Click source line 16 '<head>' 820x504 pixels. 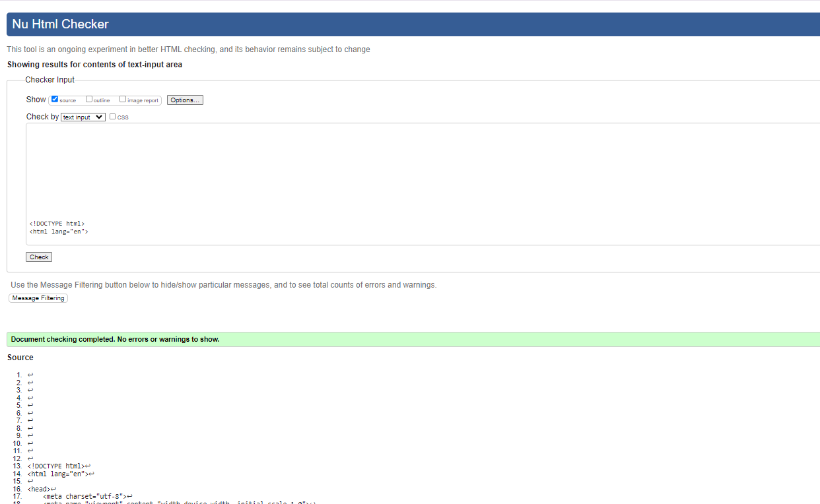pos(39,489)
